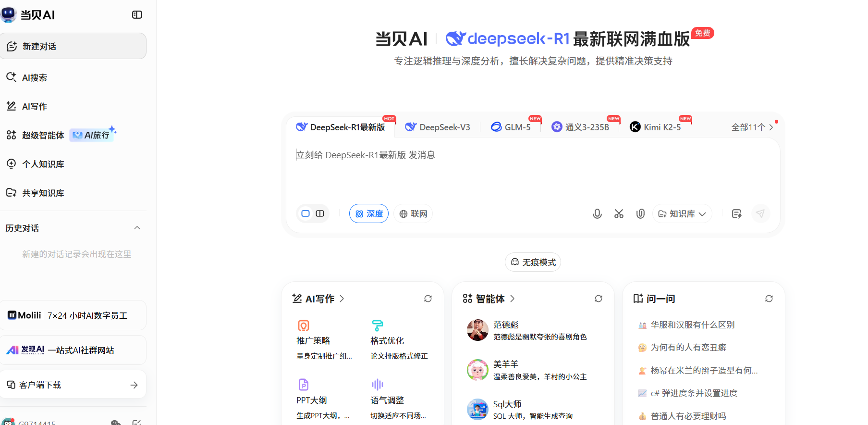Open the 知识库 dropdown
The width and height of the screenshot is (868, 425).
pos(682,213)
